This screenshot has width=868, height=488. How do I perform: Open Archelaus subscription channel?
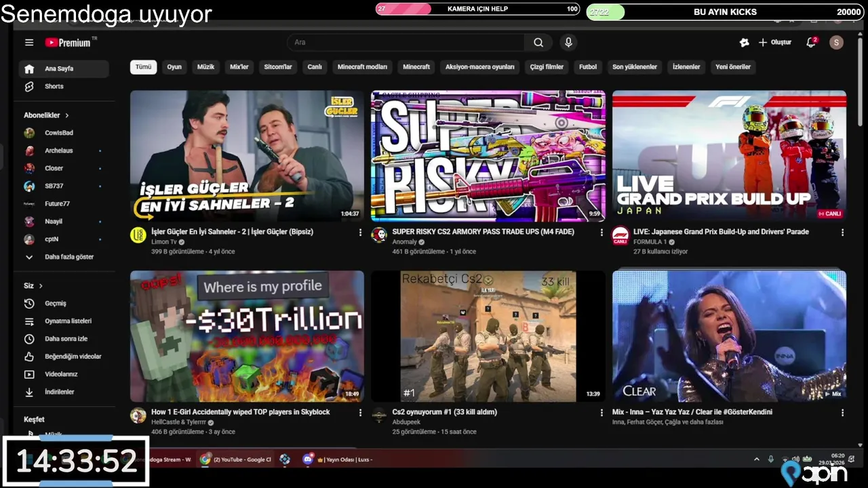tap(64, 150)
